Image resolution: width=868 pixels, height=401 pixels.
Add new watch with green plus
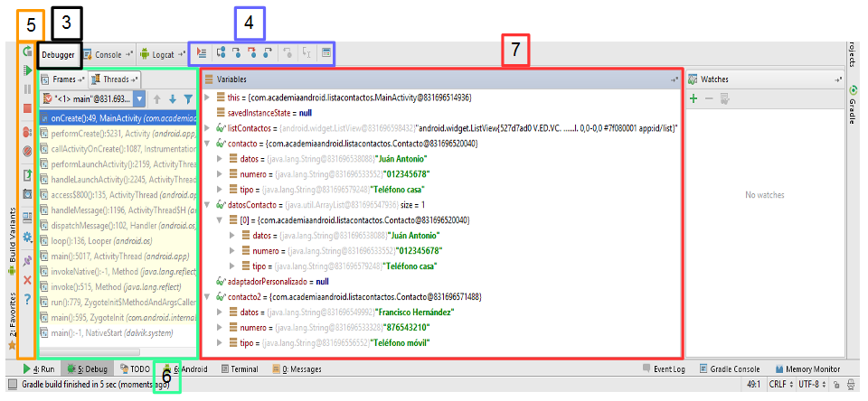[x=693, y=99]
